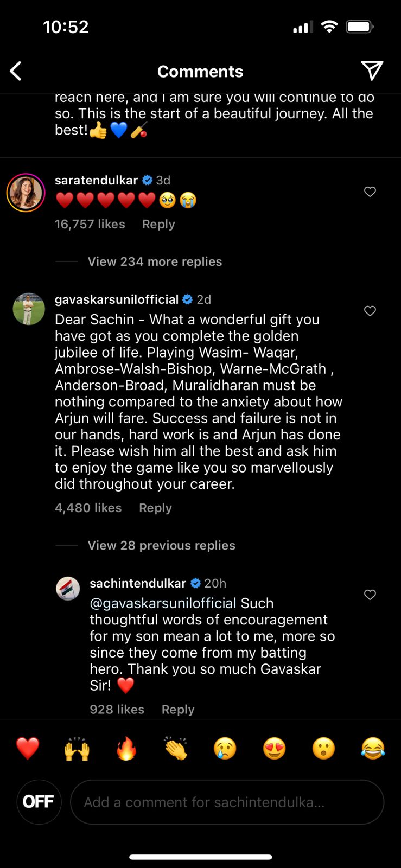
Task: Open the share direct message icon
Action: coord(372,71)
